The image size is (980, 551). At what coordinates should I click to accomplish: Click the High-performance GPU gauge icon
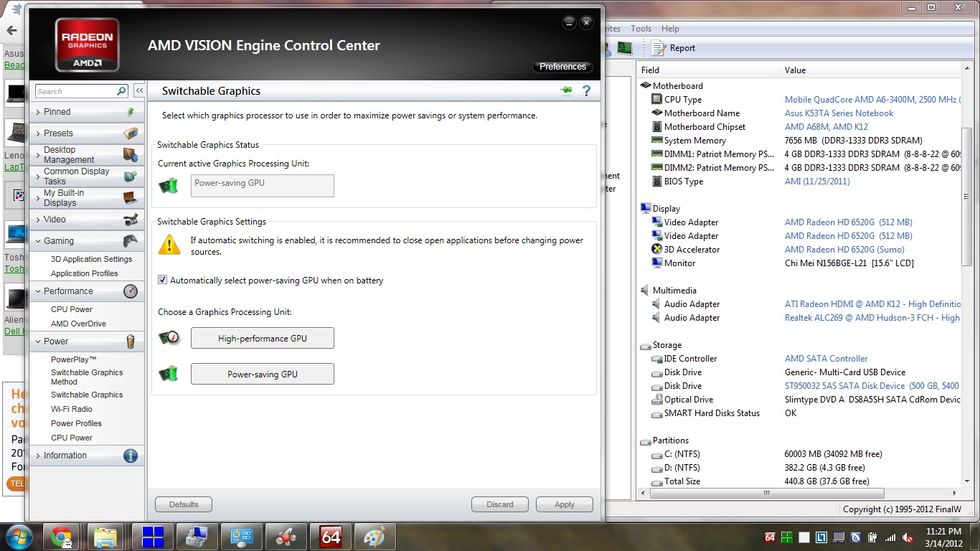coord(169,338)
